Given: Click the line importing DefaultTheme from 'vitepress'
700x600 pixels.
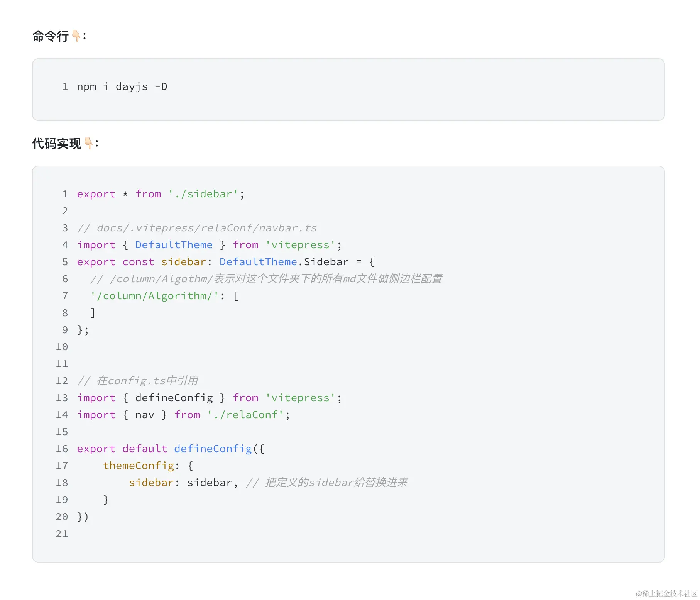Looking at the screenshot, I should click(209, 245).
